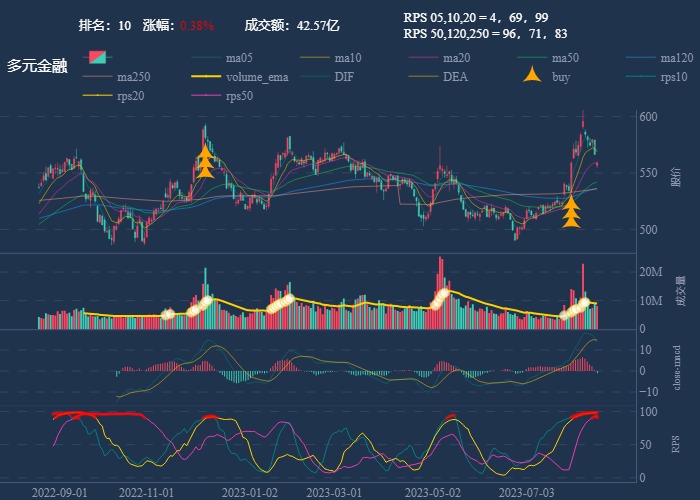The width and height of the screenshot is (700, 500).
Task: Click buy arrow marker near August 2023
Action: click(571, 211)
